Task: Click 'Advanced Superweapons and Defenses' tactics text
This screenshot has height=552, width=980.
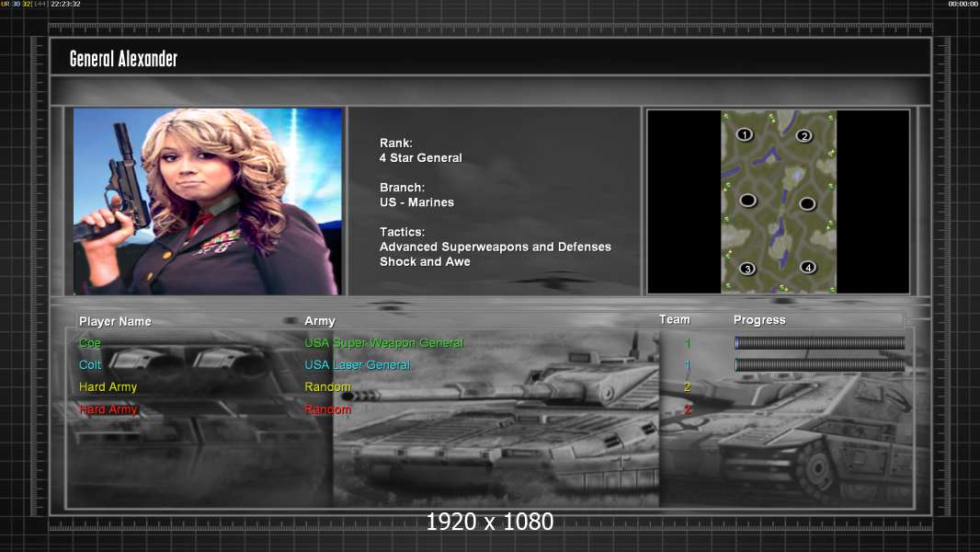Action: (x=495, y=247)
